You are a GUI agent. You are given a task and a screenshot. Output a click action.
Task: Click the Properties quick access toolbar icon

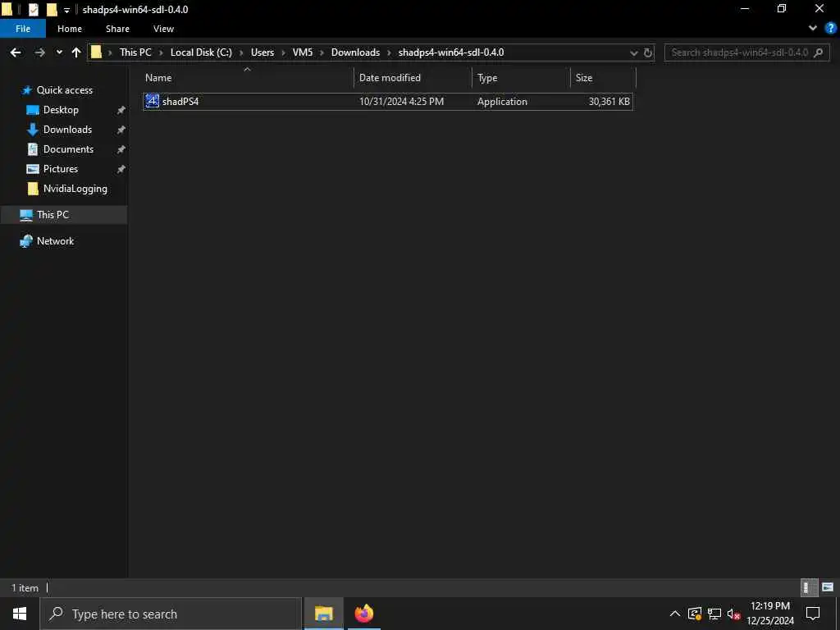click(x=33, y=10)
